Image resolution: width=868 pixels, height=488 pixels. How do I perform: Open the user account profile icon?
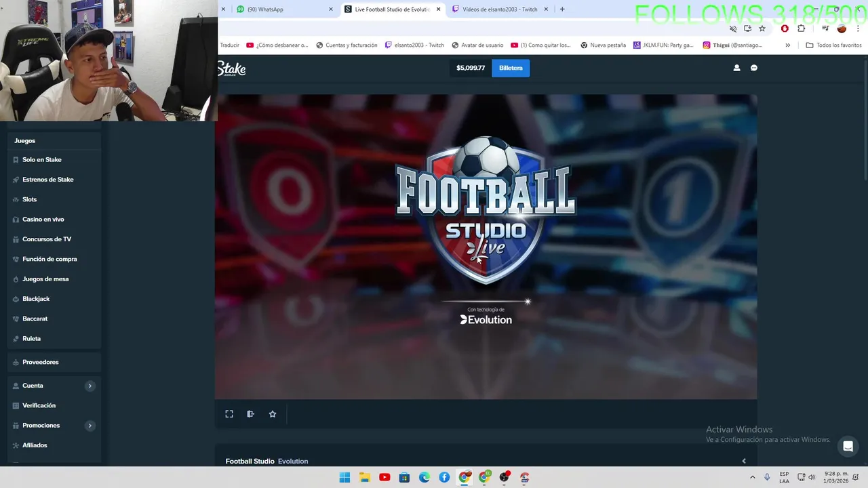tap(736, 68)
